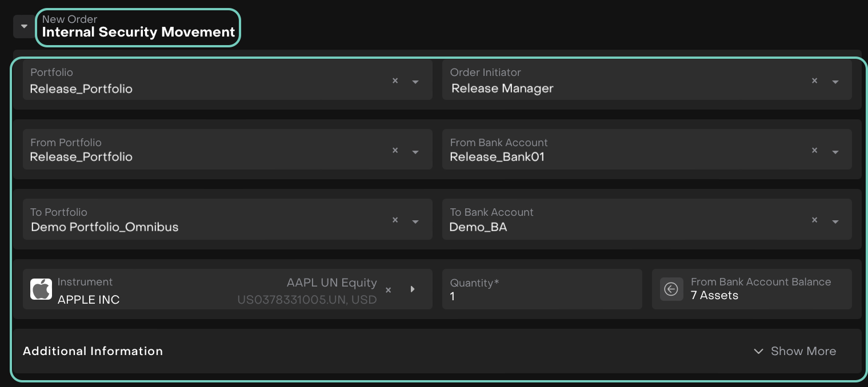Viewport: 868px width, 387px height.
Task: Remove the From Bank Account value
Action: pyautogui.click(x=815, y=151)
